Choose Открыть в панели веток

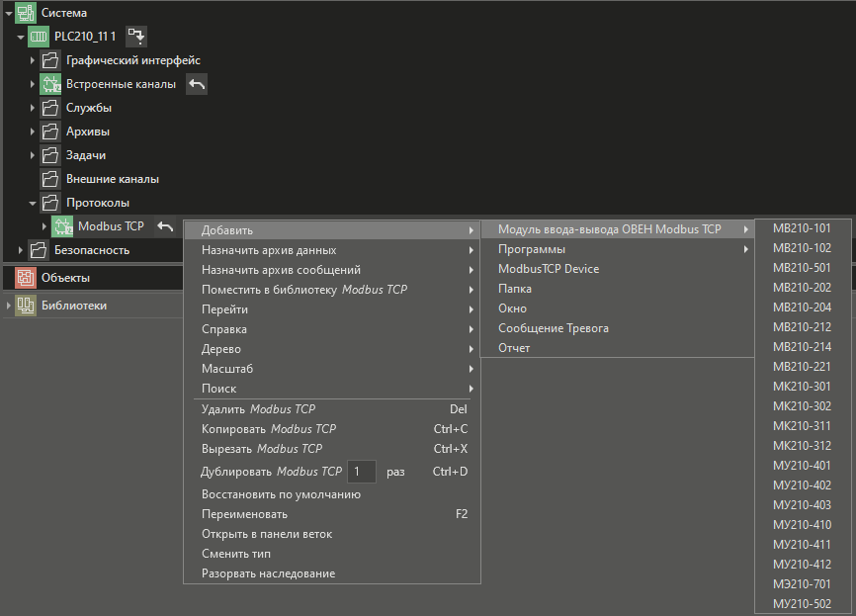click(x=332, y=534)
